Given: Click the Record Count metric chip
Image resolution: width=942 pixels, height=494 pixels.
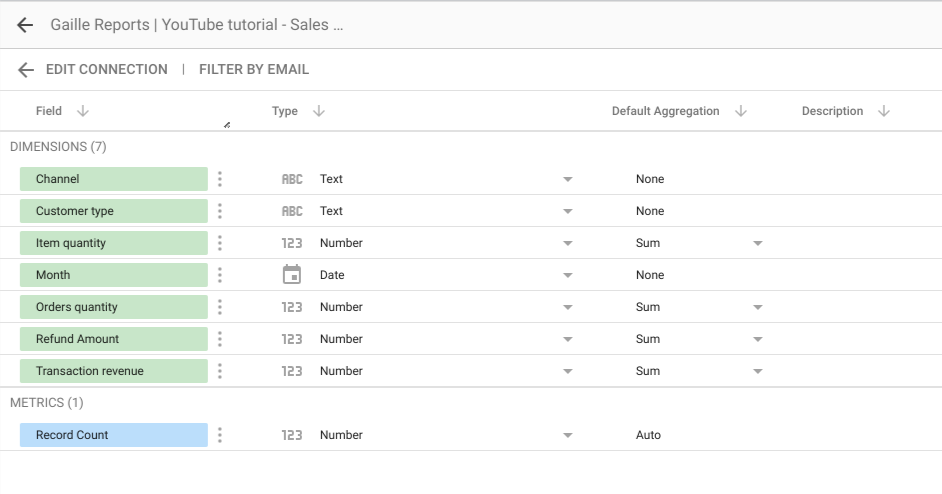Looking at the screenshot, I should 113,435.
